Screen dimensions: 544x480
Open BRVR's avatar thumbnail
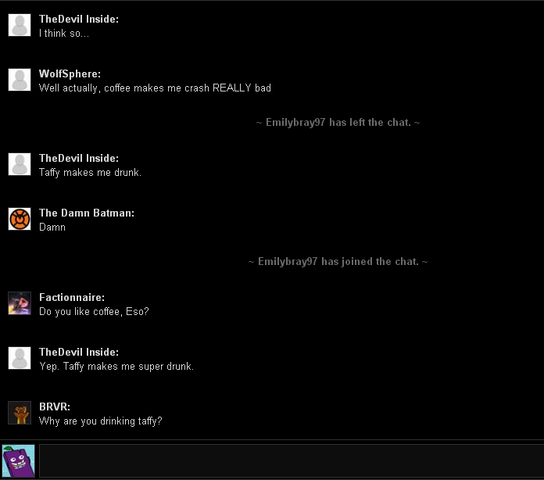coord(19,413)
